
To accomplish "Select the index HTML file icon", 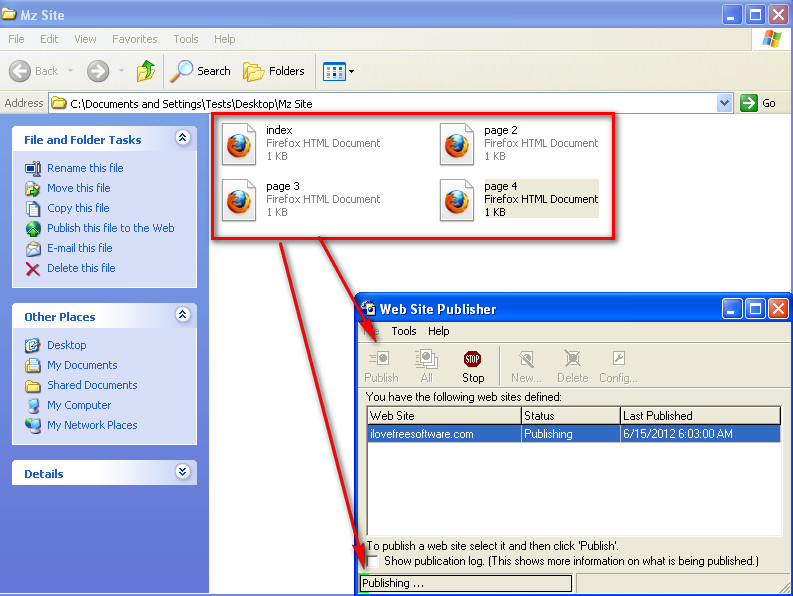I will tap(239, 144).
